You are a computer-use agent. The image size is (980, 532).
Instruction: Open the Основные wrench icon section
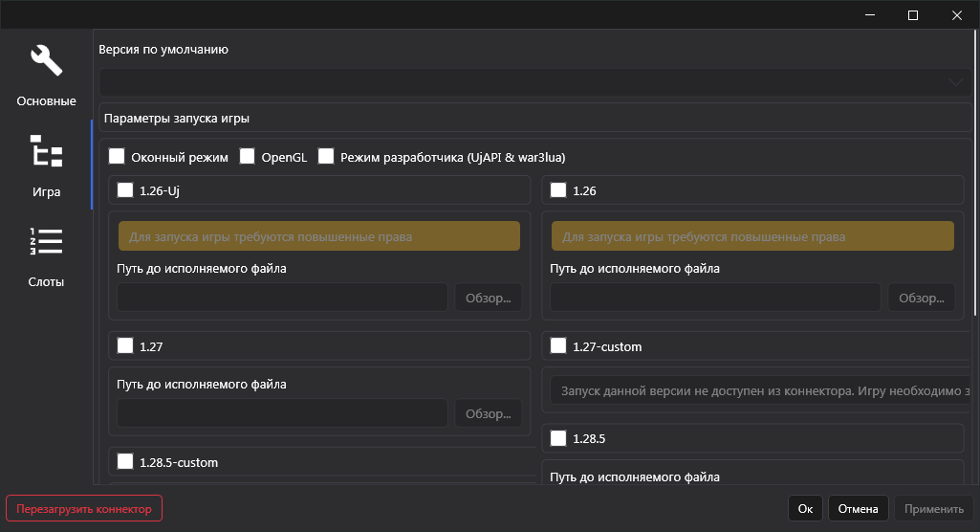pos(46,61)
